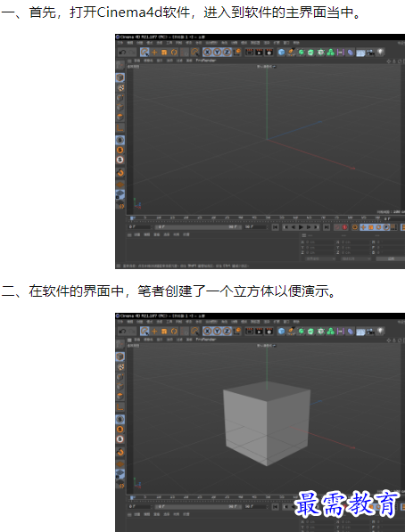This screenshot has width=405, height=532.
Task: Click Undo icon in first Cinema 4D screenshot
Action: point(122,53)
